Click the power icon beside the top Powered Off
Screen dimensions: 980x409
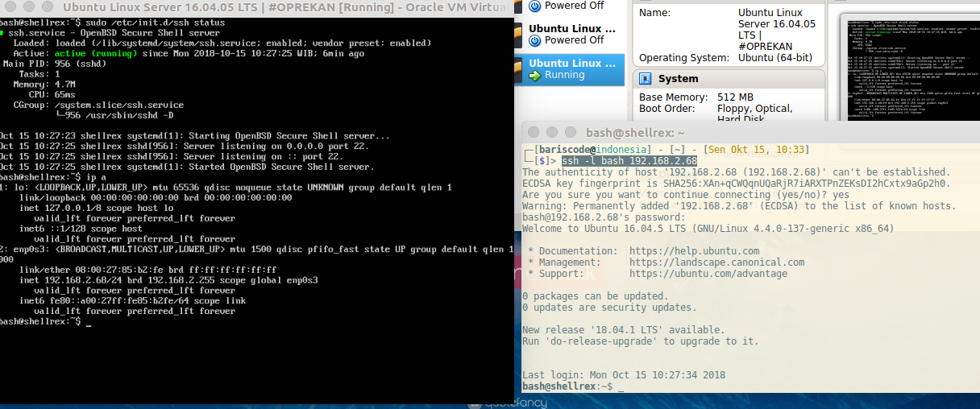point(535,5)
